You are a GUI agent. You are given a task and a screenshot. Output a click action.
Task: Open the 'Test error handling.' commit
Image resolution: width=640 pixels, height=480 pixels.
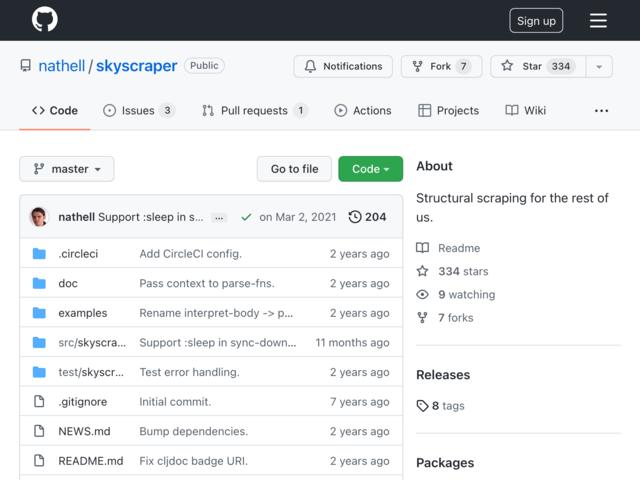189,372
